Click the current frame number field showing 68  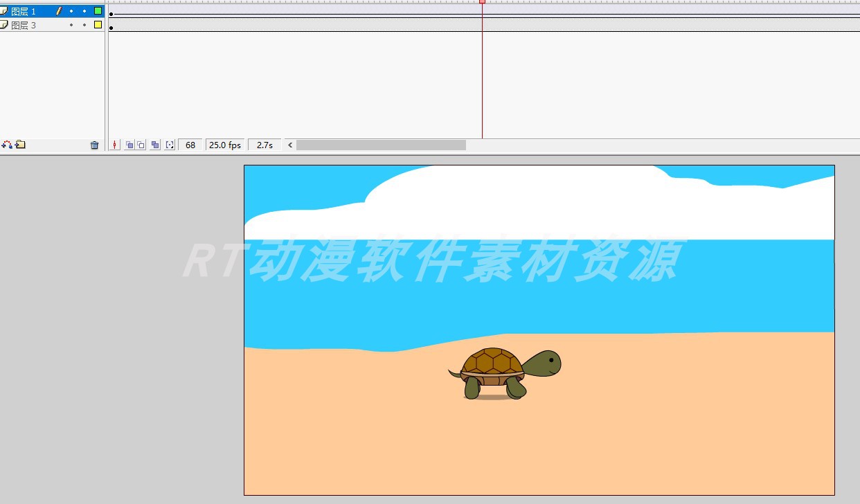click(x=190, y=145)
